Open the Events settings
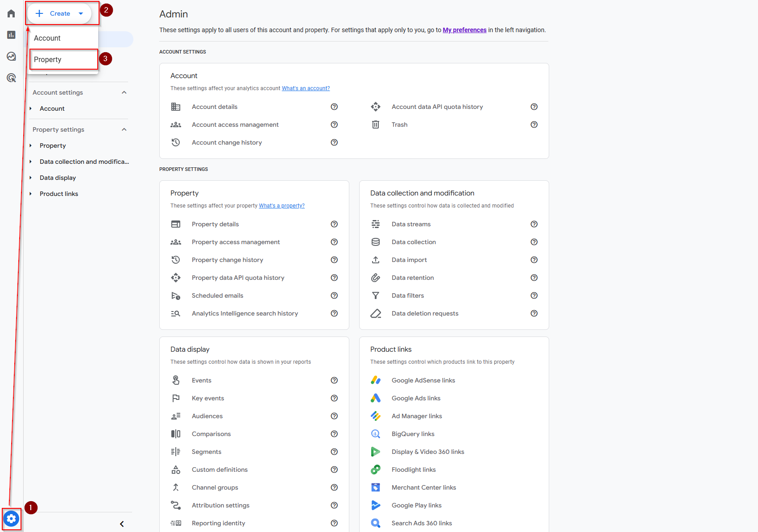The image size is (758, 532). click(x=201, y=380)
